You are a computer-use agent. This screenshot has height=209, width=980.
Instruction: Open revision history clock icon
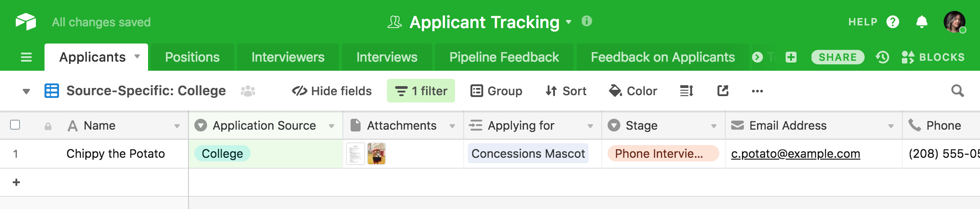[x=882, y=57]
